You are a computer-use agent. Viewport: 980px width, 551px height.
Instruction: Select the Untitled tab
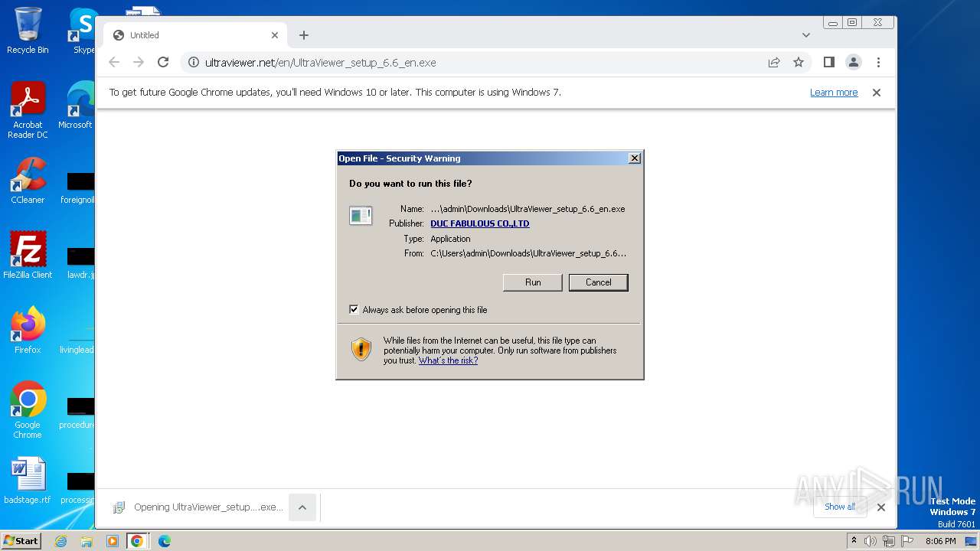click(x=195, y=35)
